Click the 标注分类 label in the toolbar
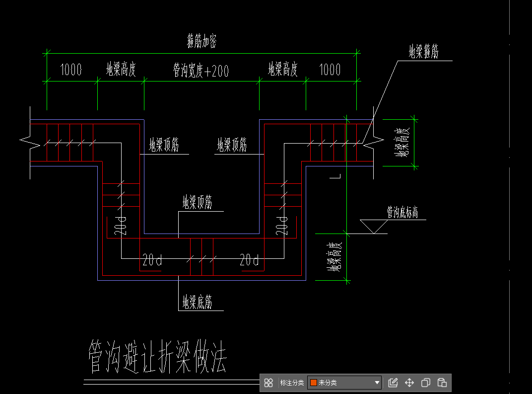 (x=292, y=383)
